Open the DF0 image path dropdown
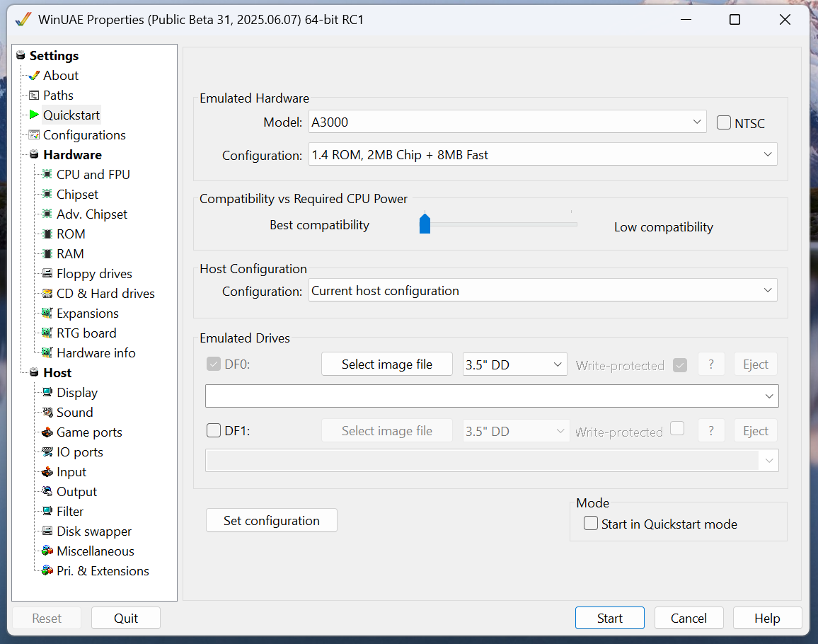Screen dimensions: 818x644 [492, 396]
